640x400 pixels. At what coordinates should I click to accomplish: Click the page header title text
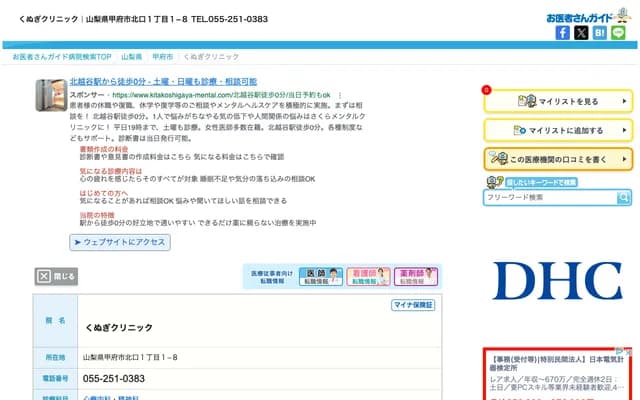tap(143, 19)
